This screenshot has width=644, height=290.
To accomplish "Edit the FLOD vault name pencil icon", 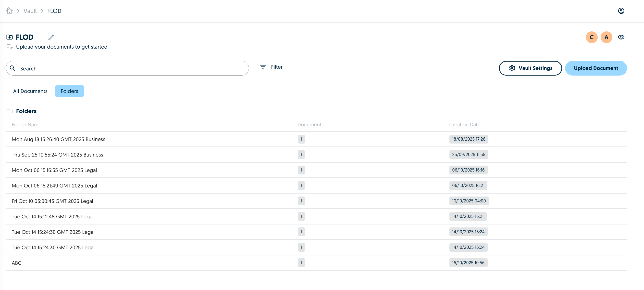I will point(51,37).
